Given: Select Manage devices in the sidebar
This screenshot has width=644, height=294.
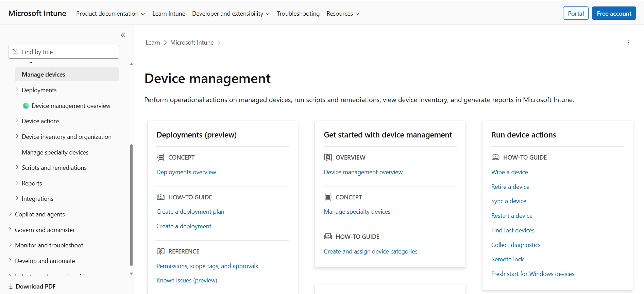Looking at the screenshot, I should click(x=67, y=74).
